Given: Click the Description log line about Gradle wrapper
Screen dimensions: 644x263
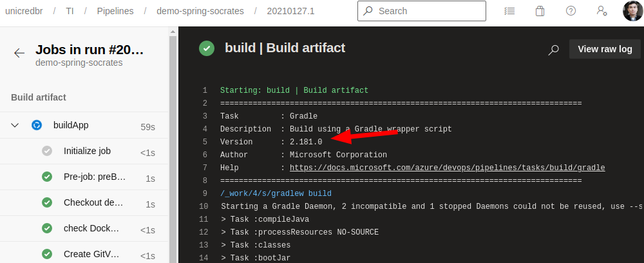Looking at the screenshot, I should (336, 129).
